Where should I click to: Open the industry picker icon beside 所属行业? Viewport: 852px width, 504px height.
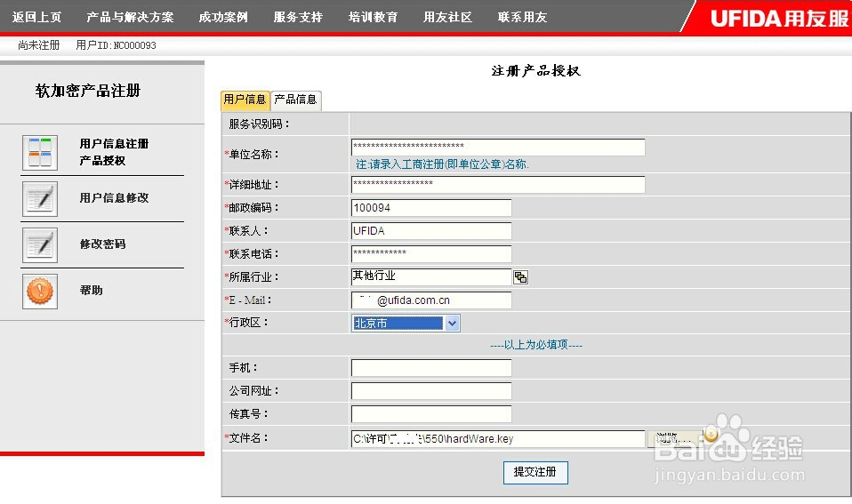pyautogui.click(x=520, y=277)
